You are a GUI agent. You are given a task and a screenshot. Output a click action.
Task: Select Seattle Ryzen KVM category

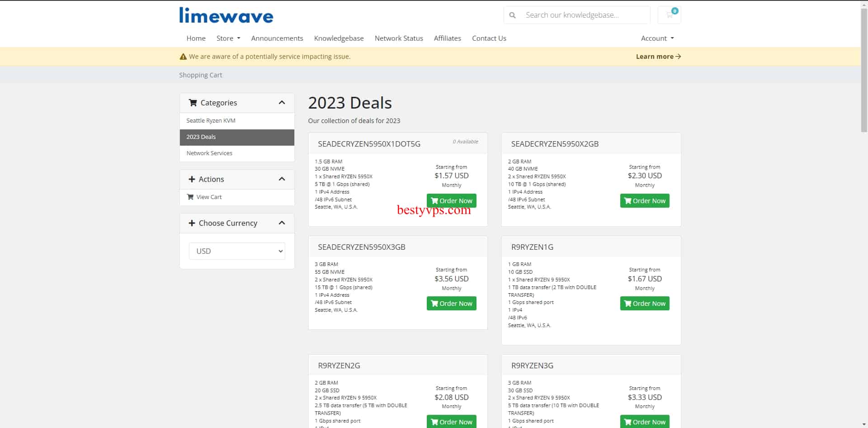coord(211,121)
